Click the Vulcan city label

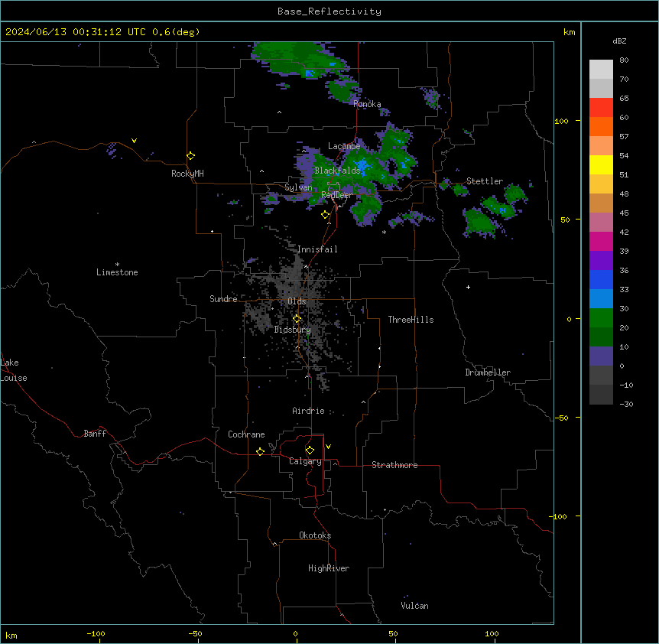pyautogui.click(x=414, y=606)
